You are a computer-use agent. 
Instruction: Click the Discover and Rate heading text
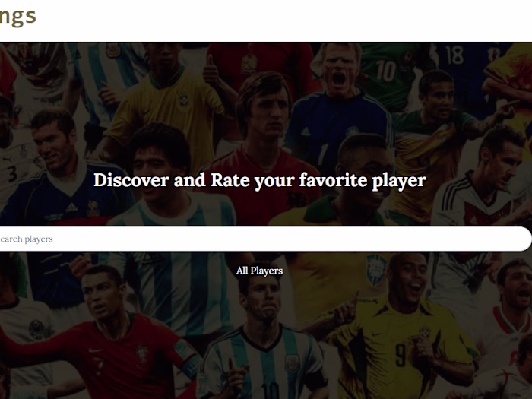coord(260,180)
